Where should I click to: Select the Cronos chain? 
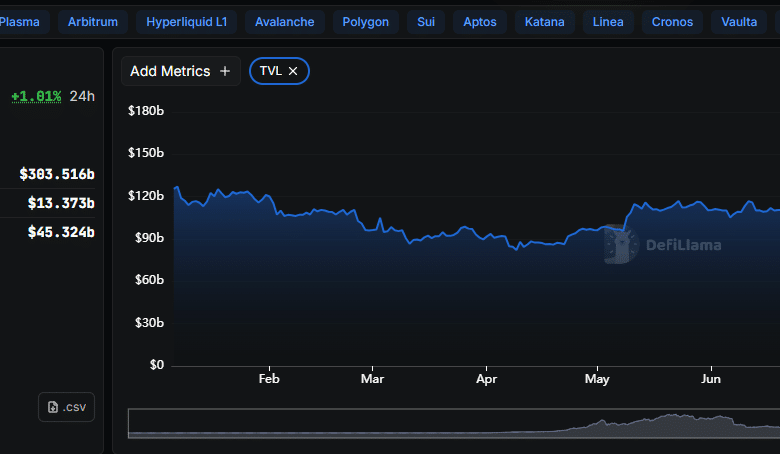[x=671, y=21]
